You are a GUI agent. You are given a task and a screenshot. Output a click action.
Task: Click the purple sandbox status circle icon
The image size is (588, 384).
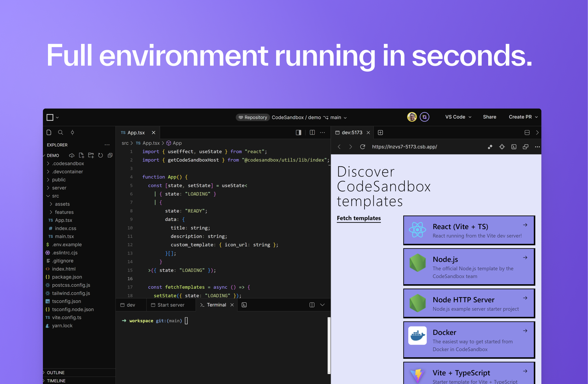point(424,117)
